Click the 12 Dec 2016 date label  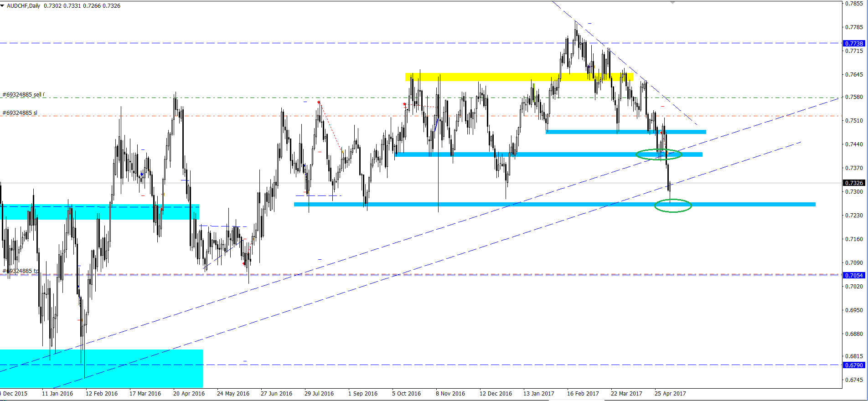[496, 393]
